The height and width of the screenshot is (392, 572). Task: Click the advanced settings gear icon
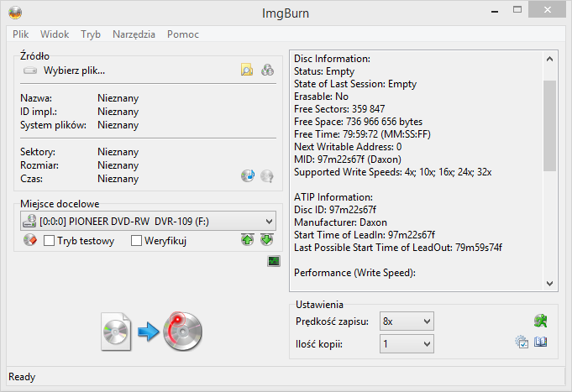pos(522,342)
